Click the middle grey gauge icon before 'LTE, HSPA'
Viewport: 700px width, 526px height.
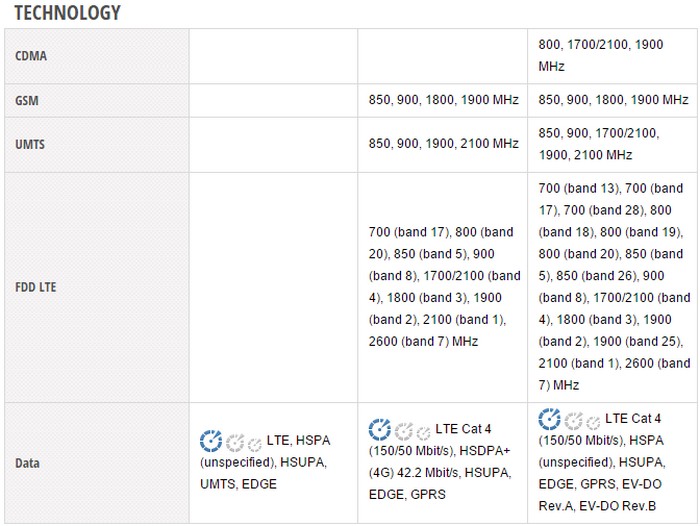click(x=234, y=441)
